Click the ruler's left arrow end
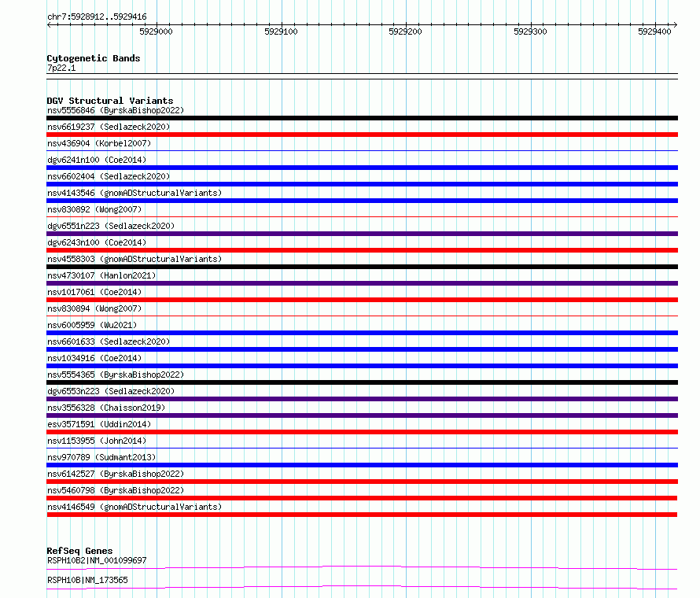The height and width of the screenshot is (598, 700). pos(49,25)
